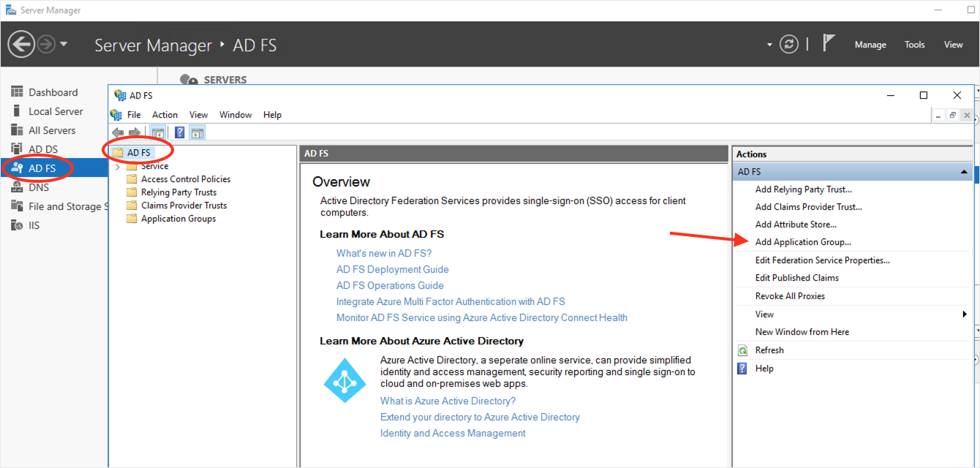980x468 pixels.
Task: Click File and Storage Services icon
Action: coord(17,206)
